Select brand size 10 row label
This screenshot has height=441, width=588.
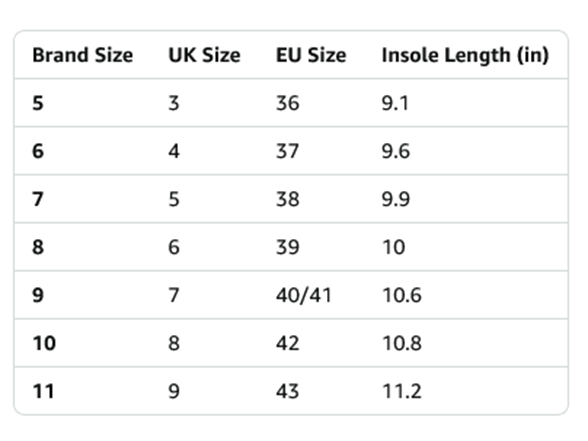tap(44, 343)
